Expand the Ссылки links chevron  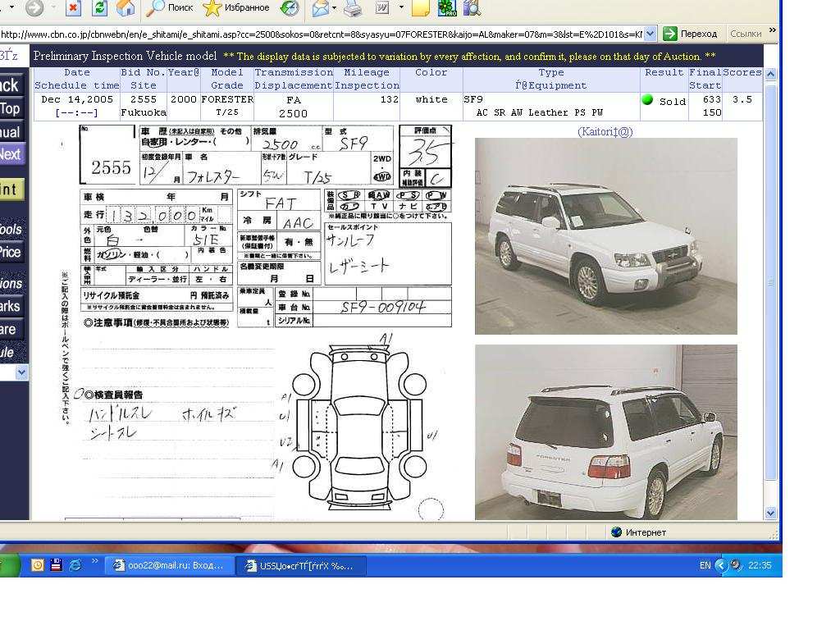(x=772, y=30)
